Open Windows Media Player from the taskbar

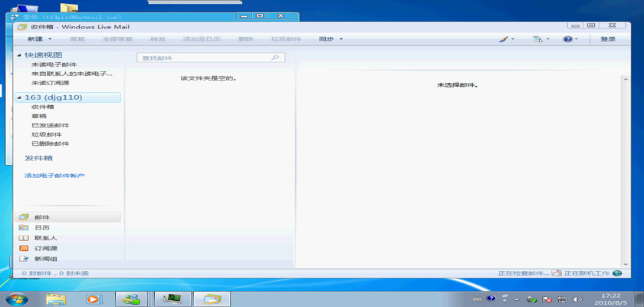tap(94, 298)
